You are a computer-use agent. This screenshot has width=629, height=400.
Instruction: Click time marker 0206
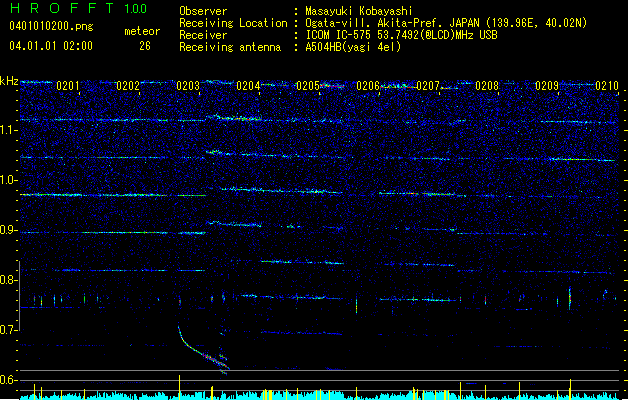pyautogui.click(x=368, y=86)
